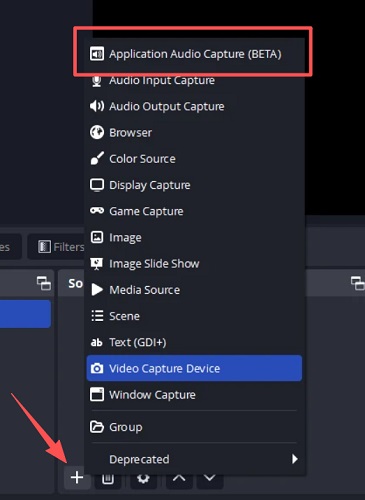This screenshot has height=500, width=365.
Task: Click the Image picture icon
Action: pos(97,237)
